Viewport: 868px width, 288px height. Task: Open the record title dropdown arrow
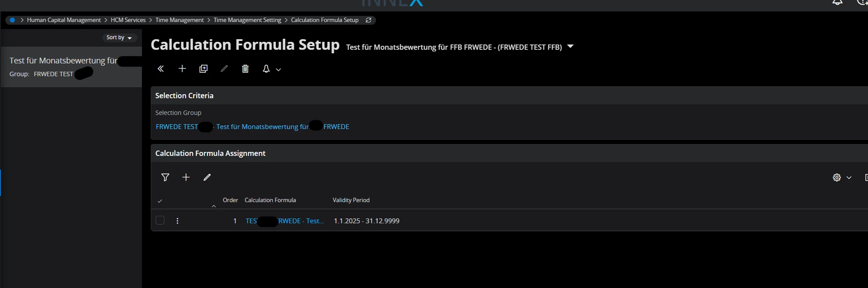[x=570, y=46]
